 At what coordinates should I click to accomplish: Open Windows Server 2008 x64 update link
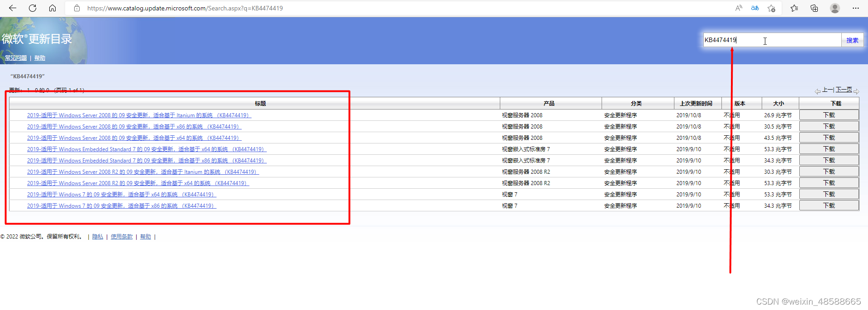click(134, 138)
